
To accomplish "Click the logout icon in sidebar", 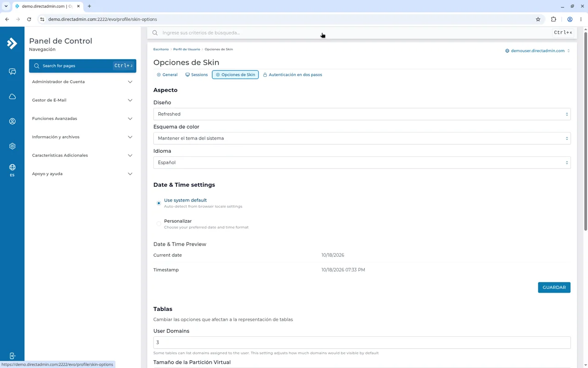I will click(12, 356).
